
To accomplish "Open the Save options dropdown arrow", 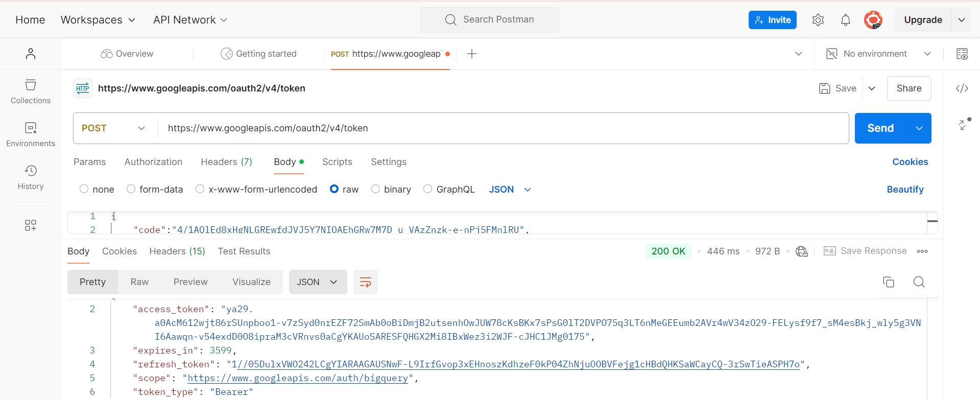I will tap(872, 88).
